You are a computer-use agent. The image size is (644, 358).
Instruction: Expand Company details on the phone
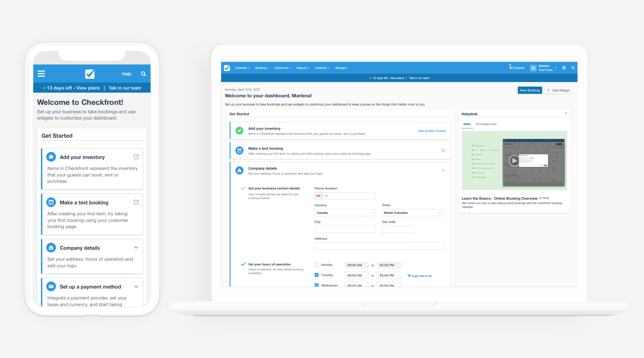(136, 247)
